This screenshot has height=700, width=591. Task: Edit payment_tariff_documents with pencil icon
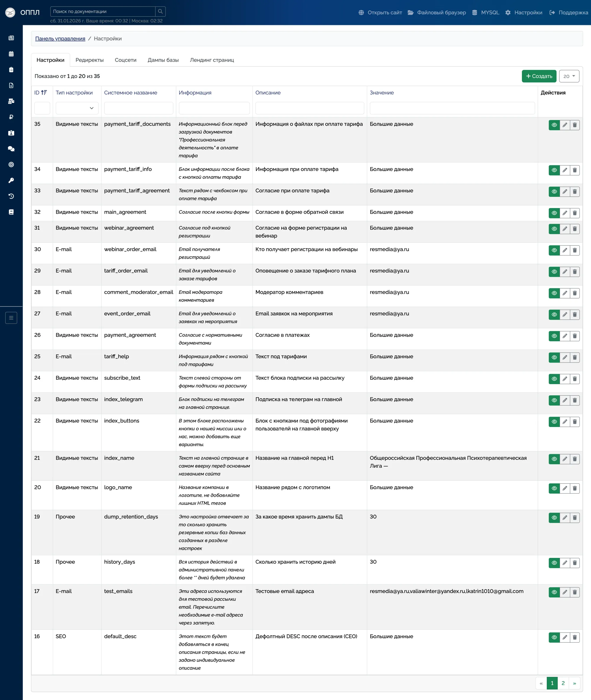point(564,125)
